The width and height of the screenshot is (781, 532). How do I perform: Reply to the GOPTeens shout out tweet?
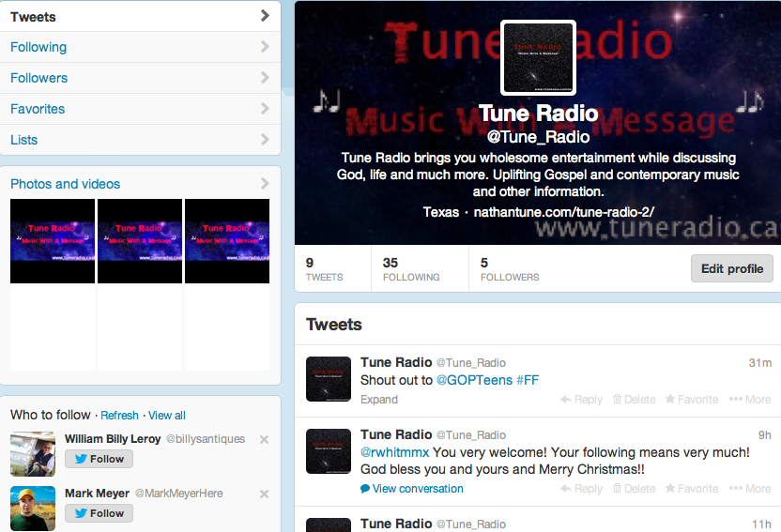(581, 400)
